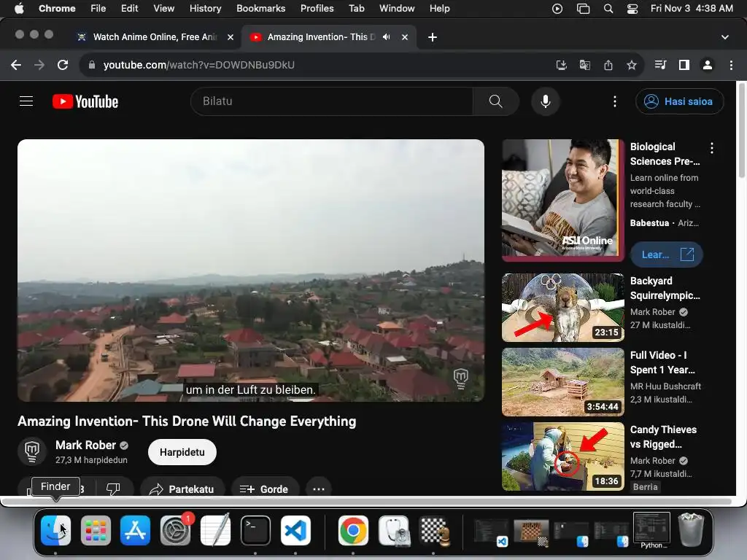
Task: Expand the tab search chevron
Action: [x=724, y=37]
